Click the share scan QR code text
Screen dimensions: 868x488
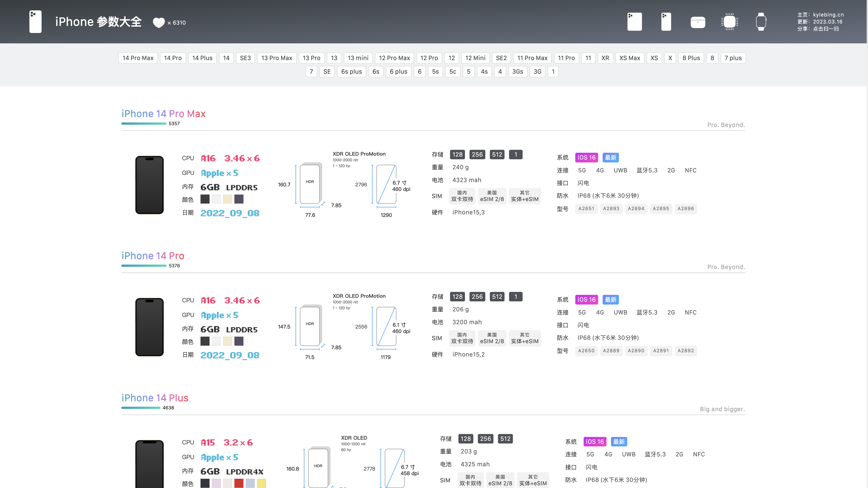pyautogui.click(x=826, y=29)
